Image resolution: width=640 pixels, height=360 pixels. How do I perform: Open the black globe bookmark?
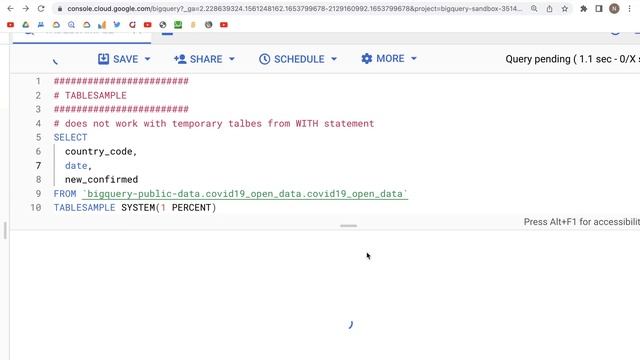click(x=163, y=25)
